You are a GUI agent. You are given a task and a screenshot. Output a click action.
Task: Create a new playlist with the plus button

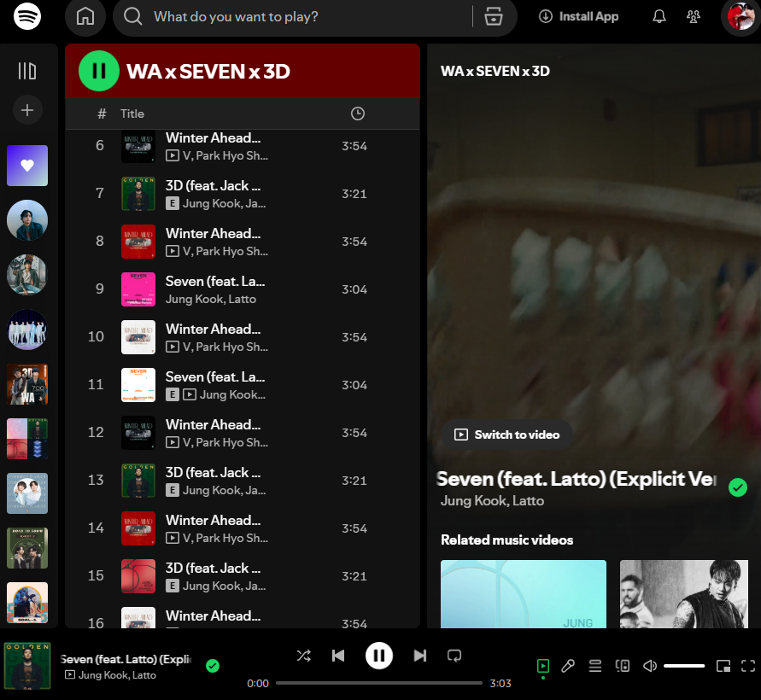pyautogui.click(x=27, y=110)
